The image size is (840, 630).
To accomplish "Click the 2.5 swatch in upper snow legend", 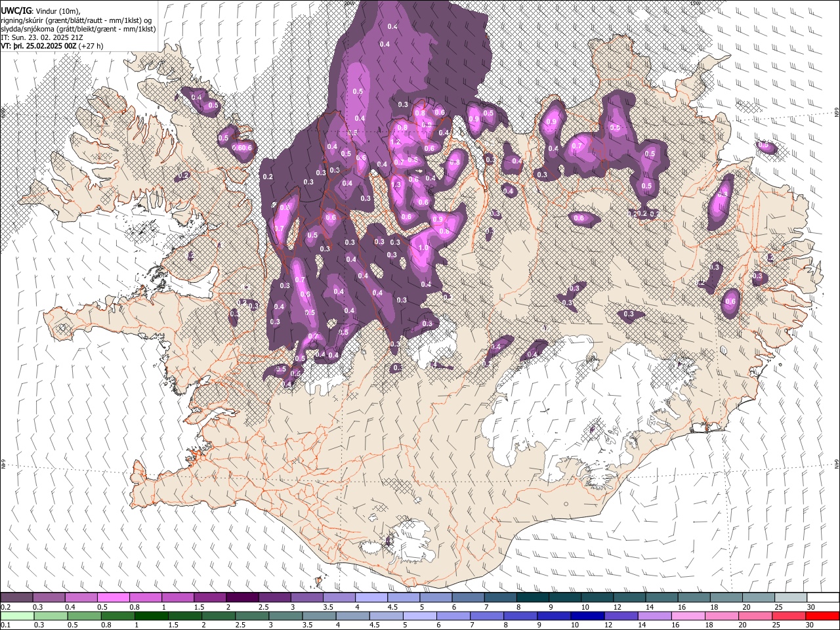I will (x=274, y=597).
